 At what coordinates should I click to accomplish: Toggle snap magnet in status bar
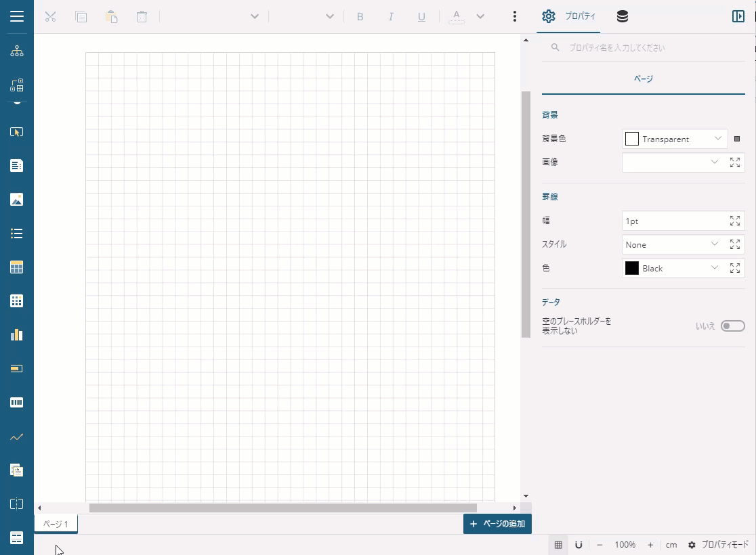click(579, 545)
